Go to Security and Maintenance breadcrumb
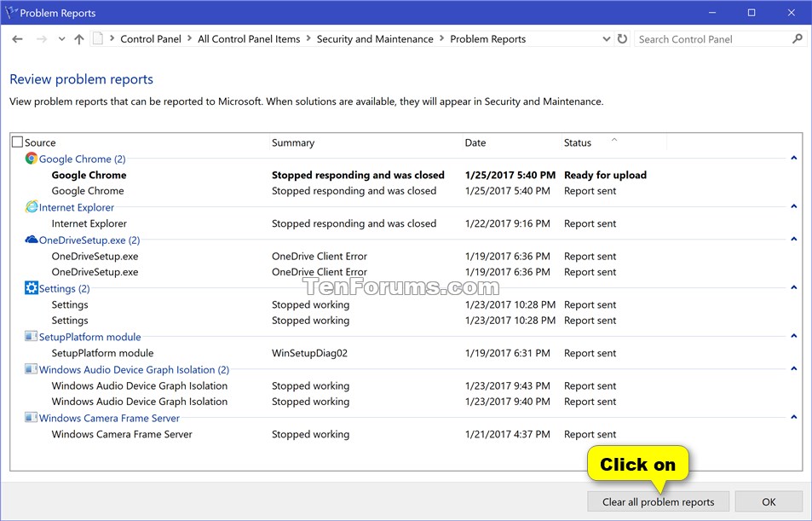 [x=375, y=39]
